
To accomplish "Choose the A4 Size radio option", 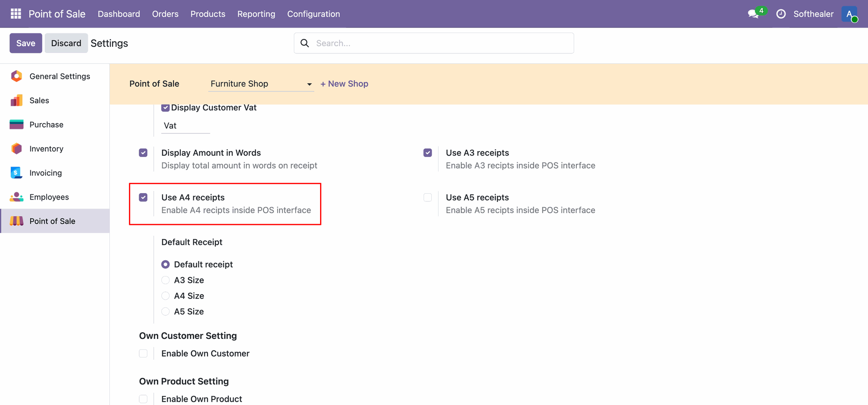I will (x=165, y=296).
